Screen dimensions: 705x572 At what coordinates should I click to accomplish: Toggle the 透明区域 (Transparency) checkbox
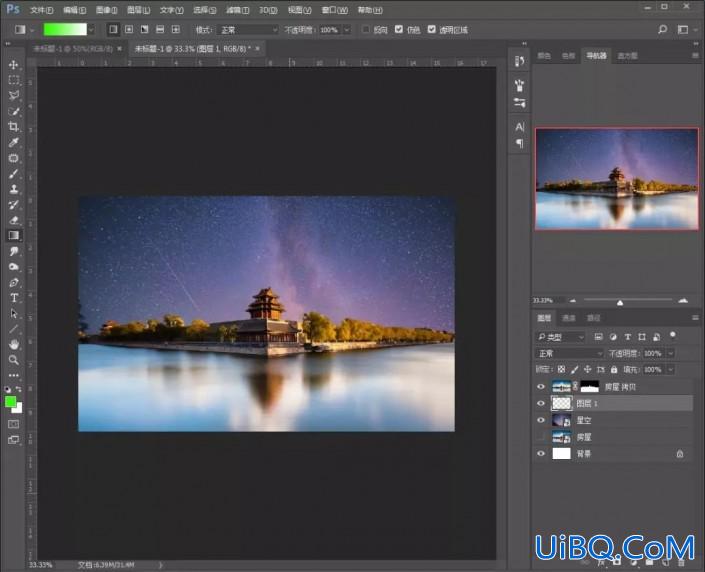tap(432, 29)
